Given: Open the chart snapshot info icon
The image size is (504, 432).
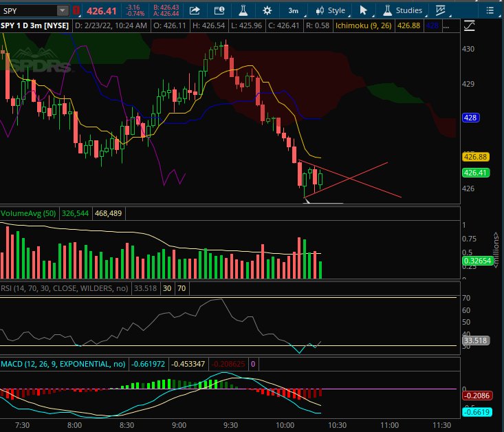Looking at the screenshot, I should click(x=219, y=10).
